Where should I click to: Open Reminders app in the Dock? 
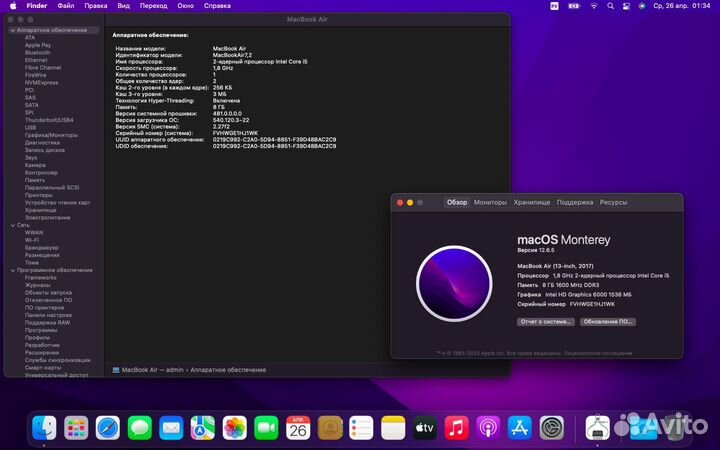[361, 428]
